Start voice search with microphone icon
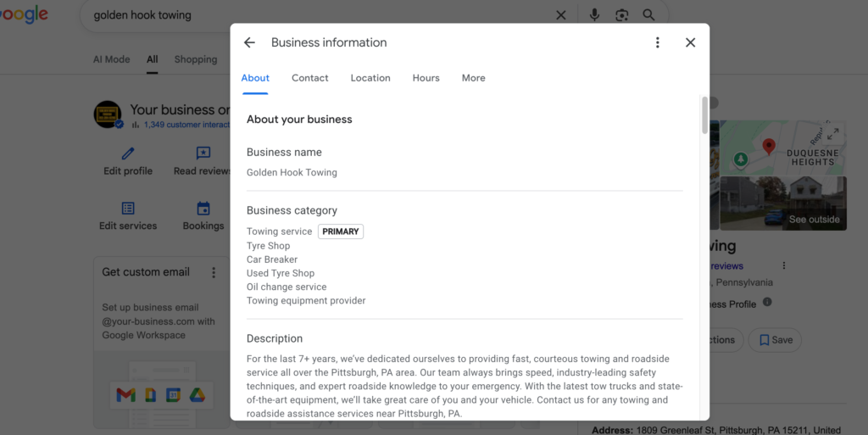The width and height of the screenshot is (868, 435). [594, 15]
